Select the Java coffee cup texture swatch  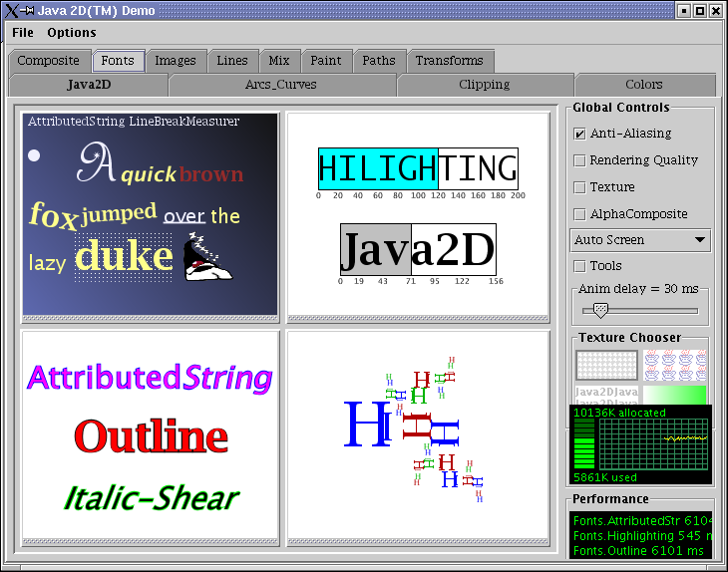point(675,365)
